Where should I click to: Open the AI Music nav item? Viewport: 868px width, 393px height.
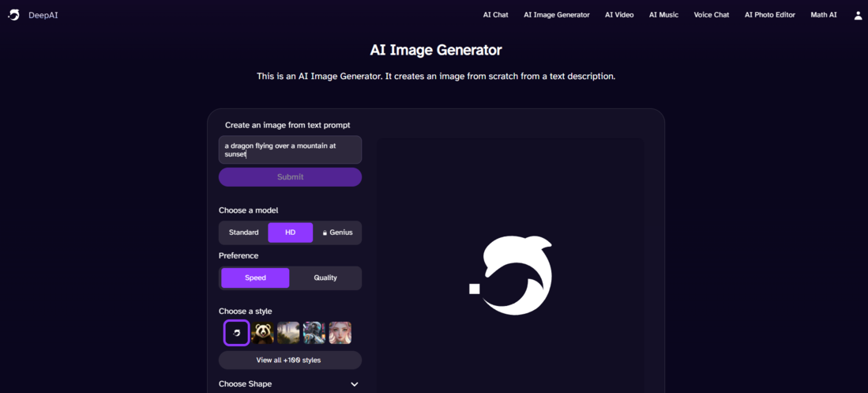click(x=663, y=15)
